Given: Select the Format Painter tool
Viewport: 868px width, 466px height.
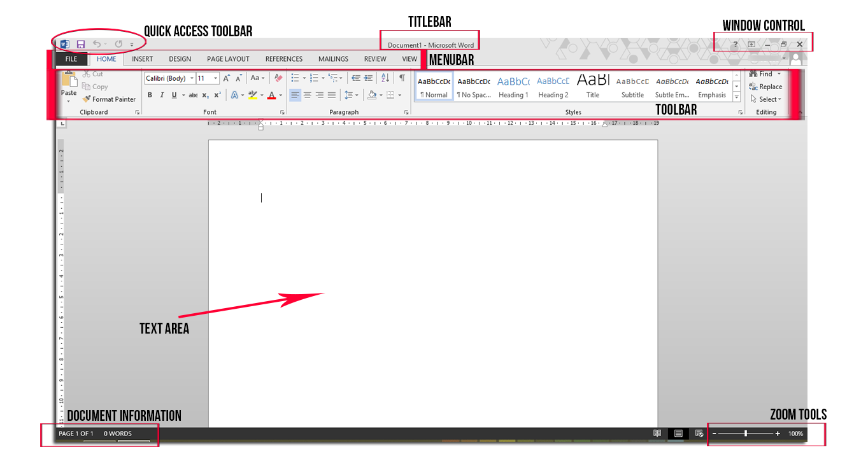Looking at the screenshot, I should (109, 99).
